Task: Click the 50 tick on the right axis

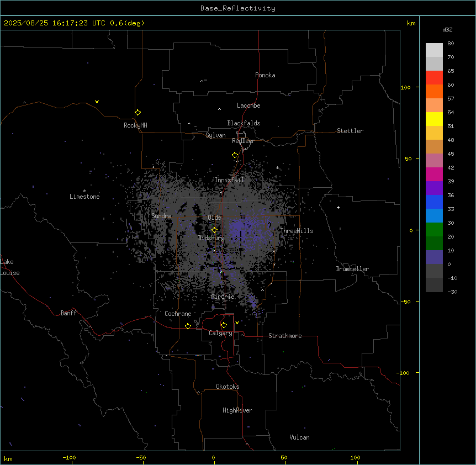Action: point(408,158)
